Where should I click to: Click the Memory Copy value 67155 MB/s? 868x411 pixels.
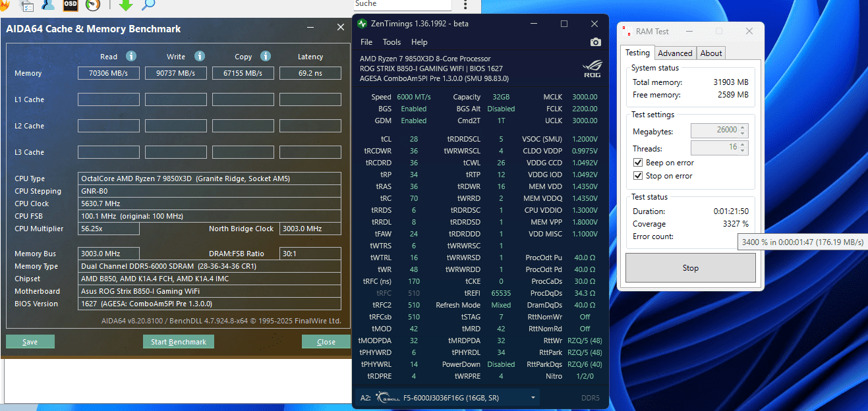pyautogui.click(x=243, y=73)
